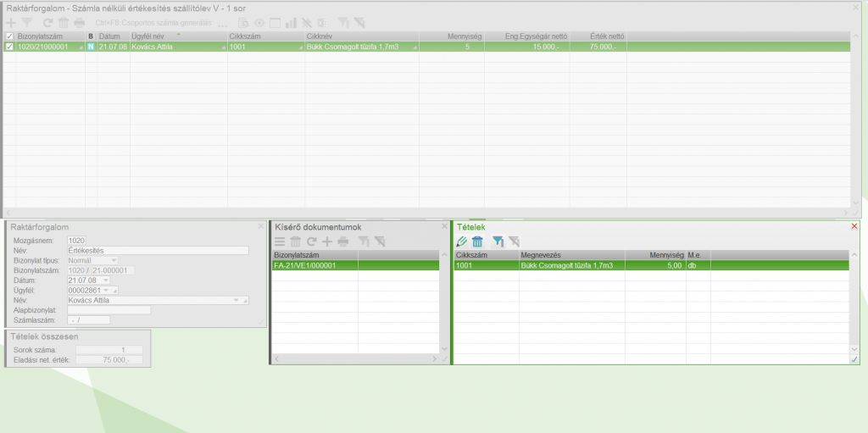Click refresh icon in Kísérő dokumentumok toolbar
The height and width of the screenshot is (433, 868).
point(311,241)
